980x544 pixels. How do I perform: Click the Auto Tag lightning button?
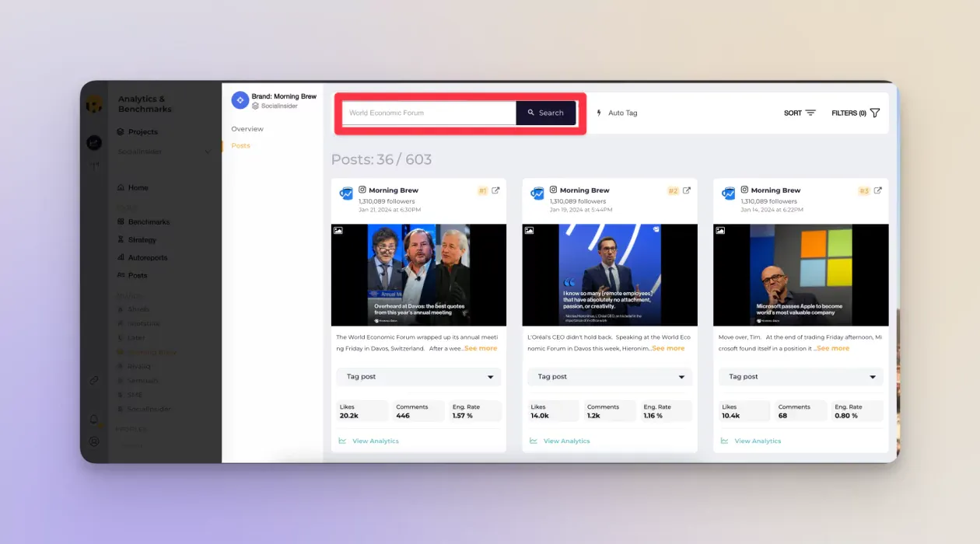pos(617,113)
